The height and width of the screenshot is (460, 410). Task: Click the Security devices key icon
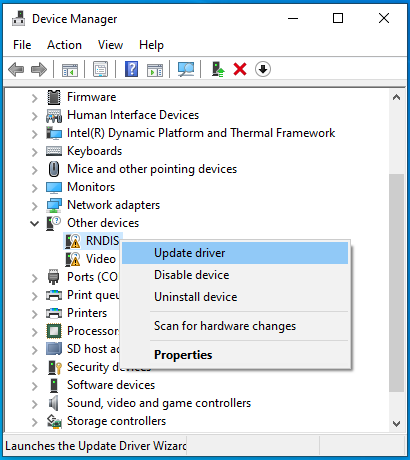point(55,367)
